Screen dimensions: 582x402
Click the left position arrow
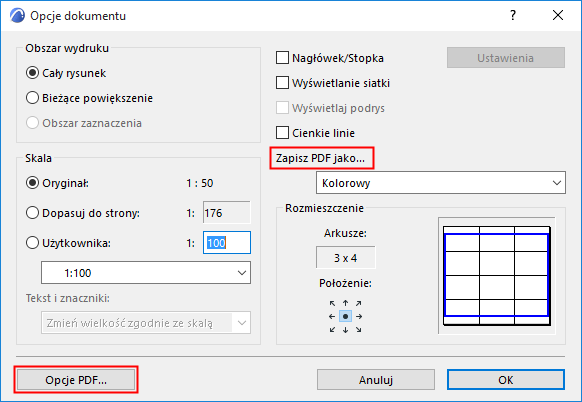coord(332,317)
